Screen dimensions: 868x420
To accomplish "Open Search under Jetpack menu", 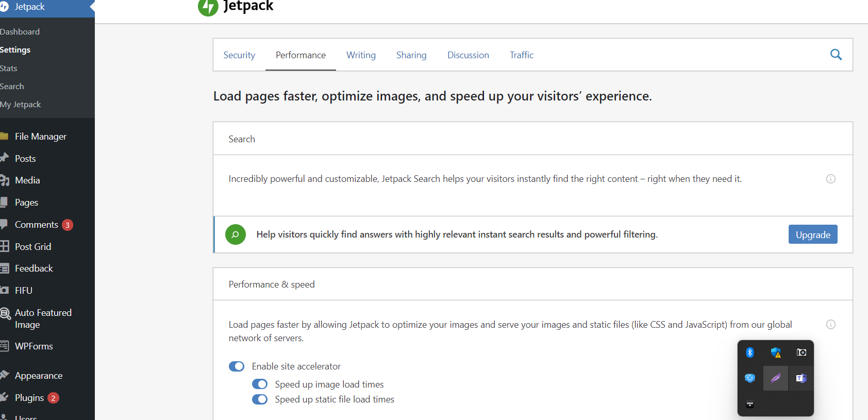I will (x=12, y=86).
